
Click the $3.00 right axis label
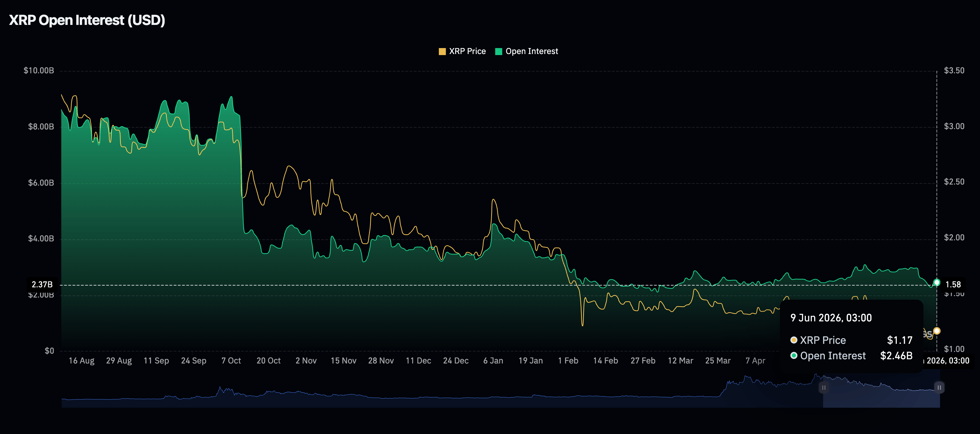point(954,127)
